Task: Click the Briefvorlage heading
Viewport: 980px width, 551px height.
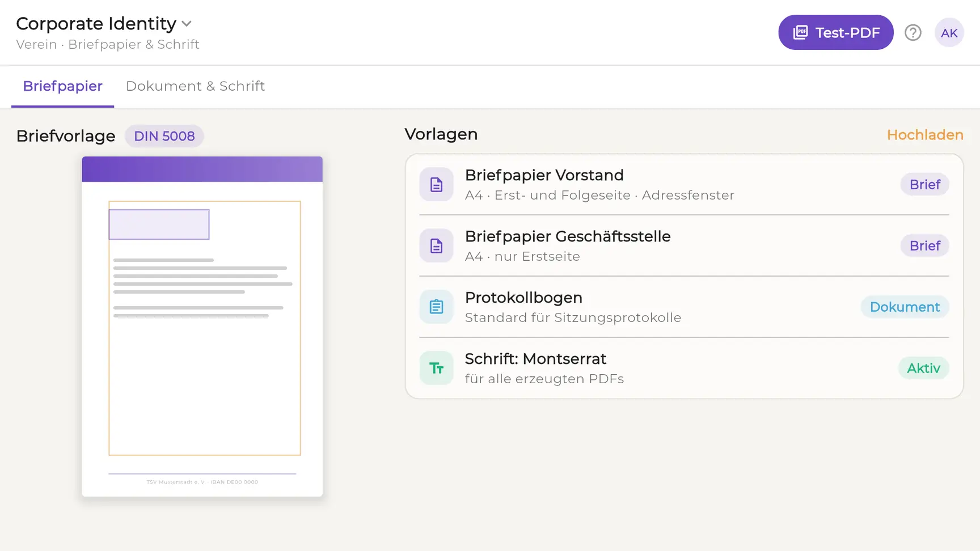Action: click(x=66, y=136)
